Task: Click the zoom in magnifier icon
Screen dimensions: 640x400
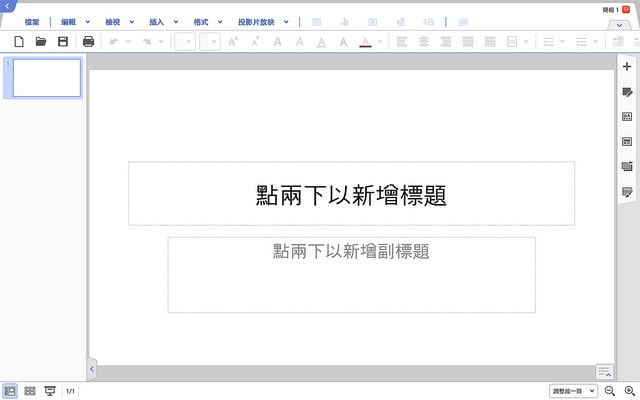Action: (629, 390)
